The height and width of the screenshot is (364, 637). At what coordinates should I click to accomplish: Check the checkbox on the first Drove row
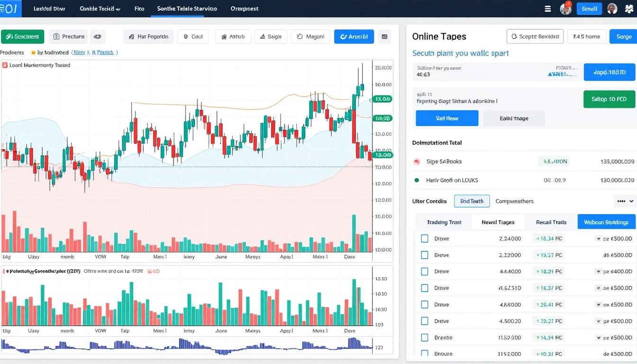(x=425, y=238)
